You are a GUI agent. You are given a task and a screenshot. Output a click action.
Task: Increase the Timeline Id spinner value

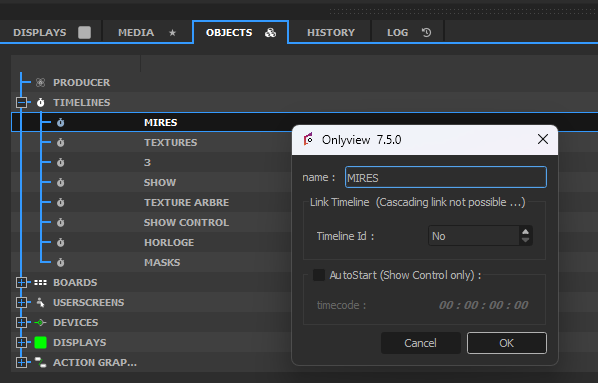pyautogui.click(x=526, y=232)
